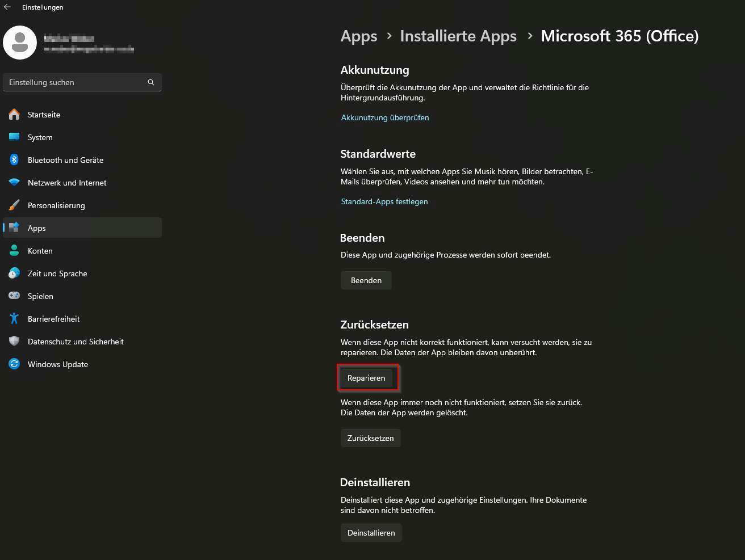Click the Datenschutz shield icon

[15, 342]
